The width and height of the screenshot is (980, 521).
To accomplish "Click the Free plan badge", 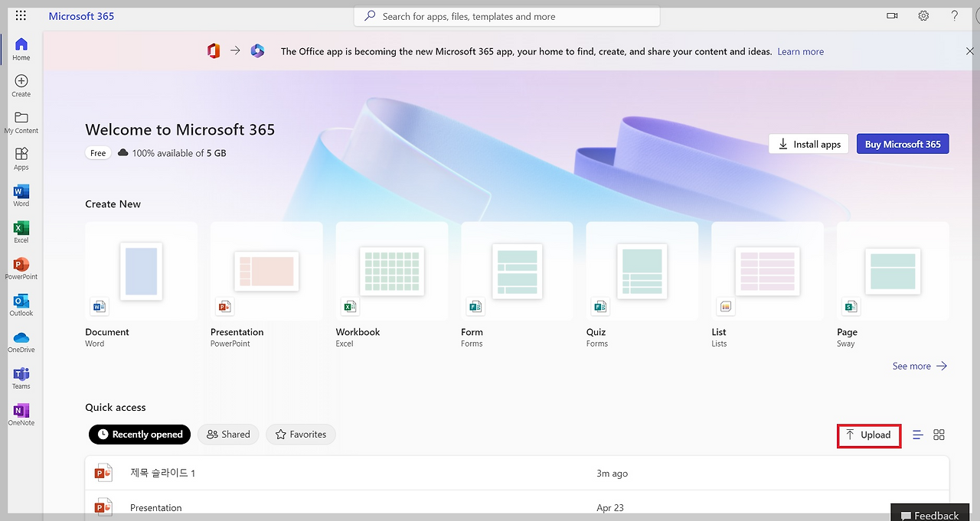I will click(98, 153).
